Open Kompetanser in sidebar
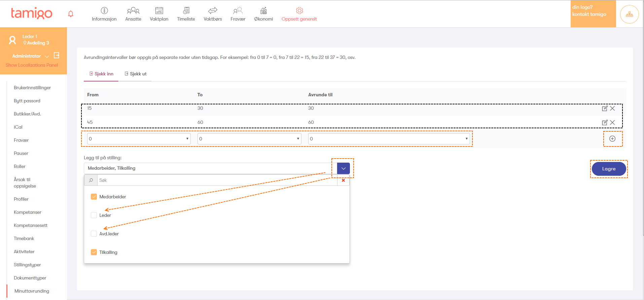This screenshot has height=300, width=644. 28,212
